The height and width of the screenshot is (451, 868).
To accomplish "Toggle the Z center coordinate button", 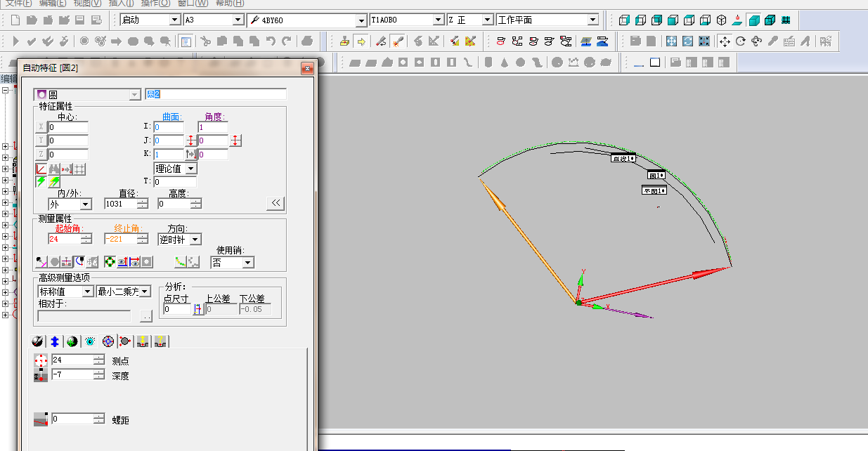I will pos(41,155).
